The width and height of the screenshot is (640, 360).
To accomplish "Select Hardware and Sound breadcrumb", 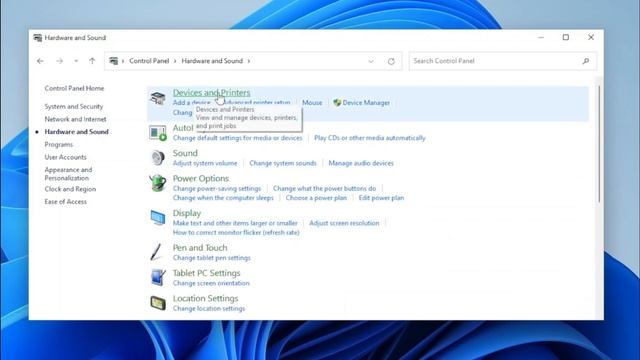I will (x=212, y=61).
